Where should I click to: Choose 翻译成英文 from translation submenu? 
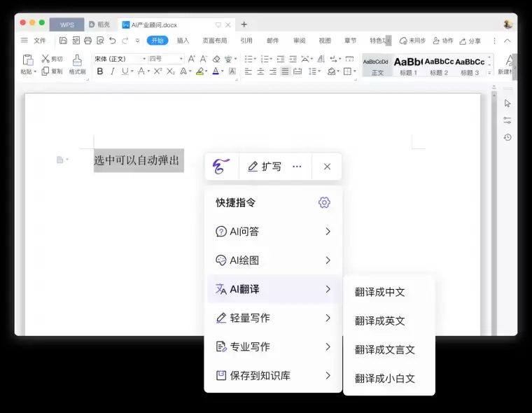380,321
